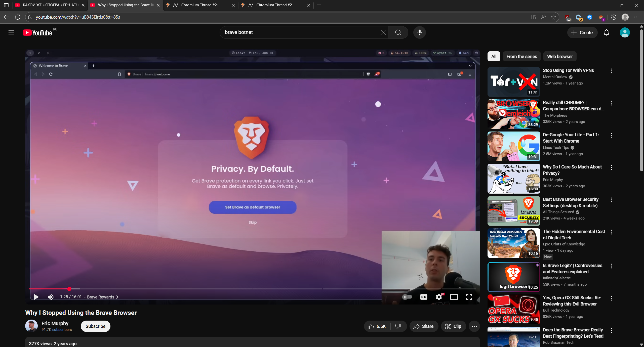644x347 pixels.
Task: Switch to theater mode view
Action: tap(454, 297)
